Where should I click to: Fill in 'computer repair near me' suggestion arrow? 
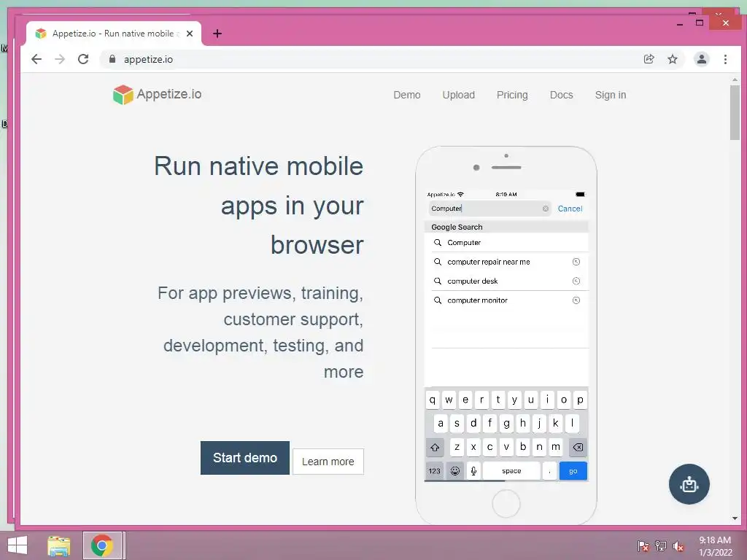point(576,262)
